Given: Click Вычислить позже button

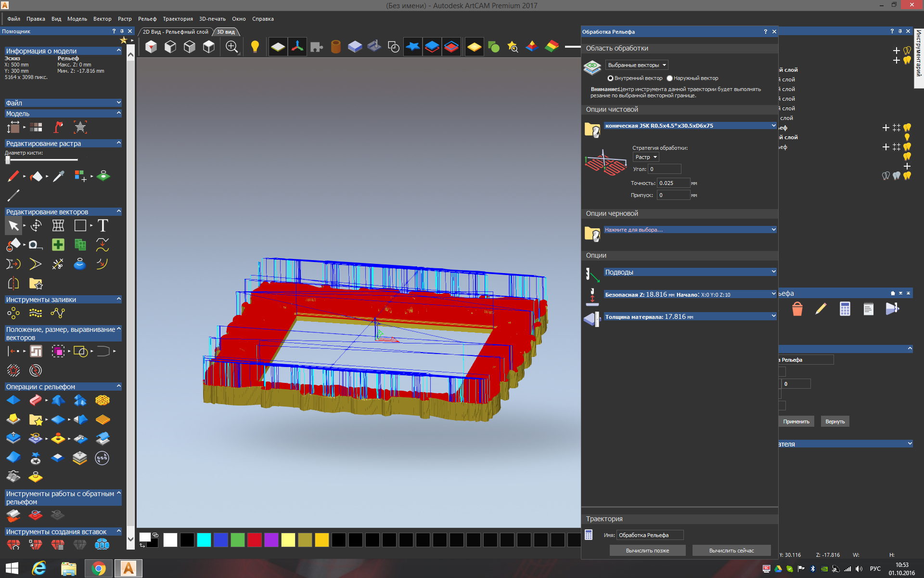Looking at the screenshot, I should point(647,551).
